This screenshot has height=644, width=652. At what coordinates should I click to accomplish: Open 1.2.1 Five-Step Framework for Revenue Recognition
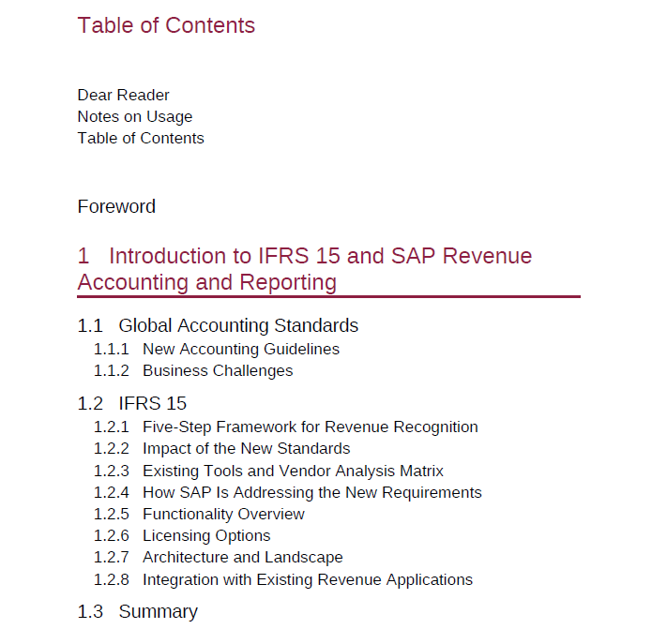(x=286, y=427)
